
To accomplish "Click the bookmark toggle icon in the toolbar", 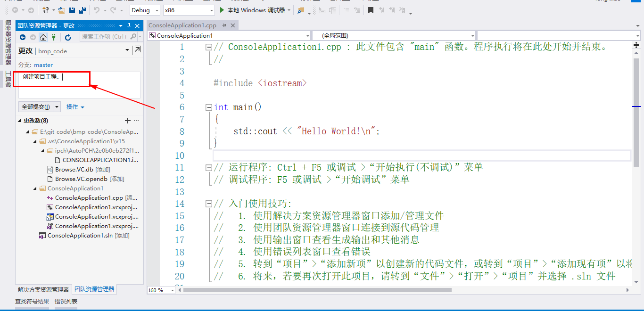I will [x=371, y=10].
